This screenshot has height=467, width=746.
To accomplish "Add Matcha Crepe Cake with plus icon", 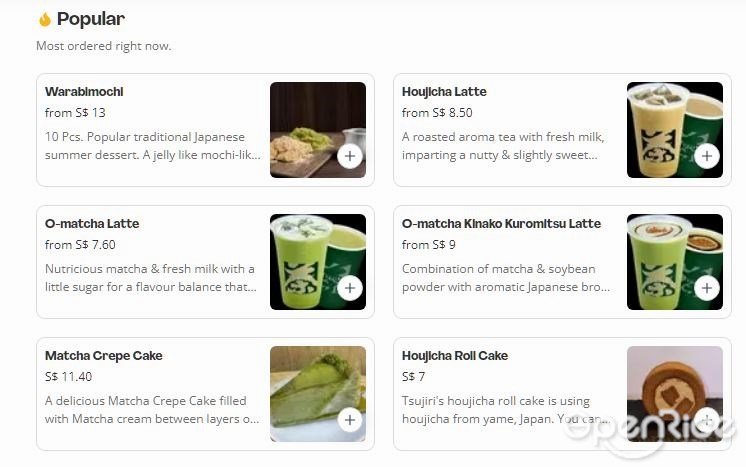I will coord(350,420).
